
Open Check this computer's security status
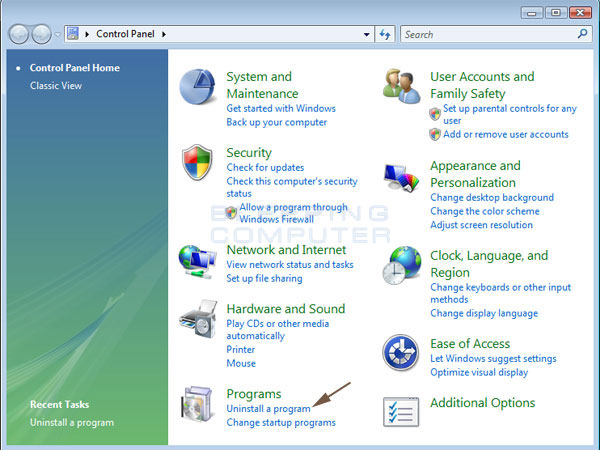(x=292, y=187)
